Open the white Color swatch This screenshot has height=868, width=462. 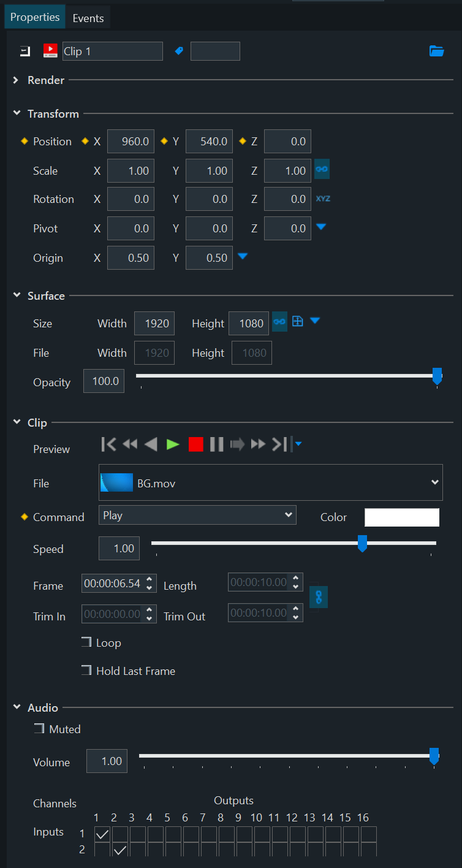coord(402,517)
